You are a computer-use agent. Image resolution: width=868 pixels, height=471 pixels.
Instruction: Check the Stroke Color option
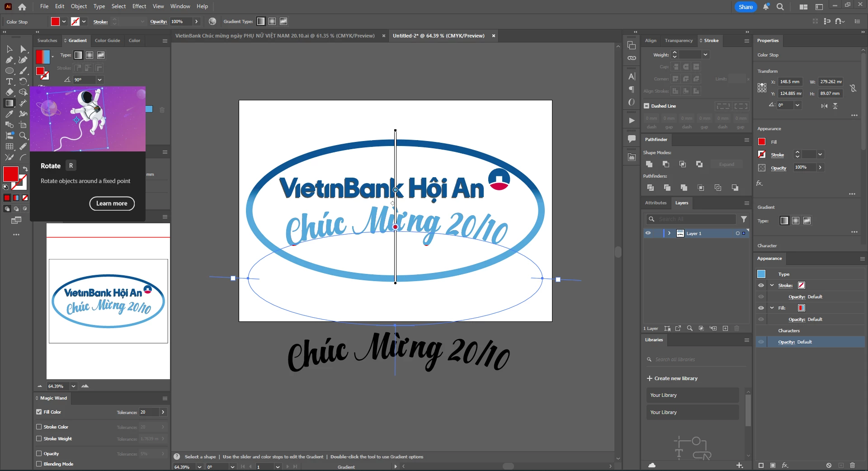pyautogui.click(x=39, y=427)
